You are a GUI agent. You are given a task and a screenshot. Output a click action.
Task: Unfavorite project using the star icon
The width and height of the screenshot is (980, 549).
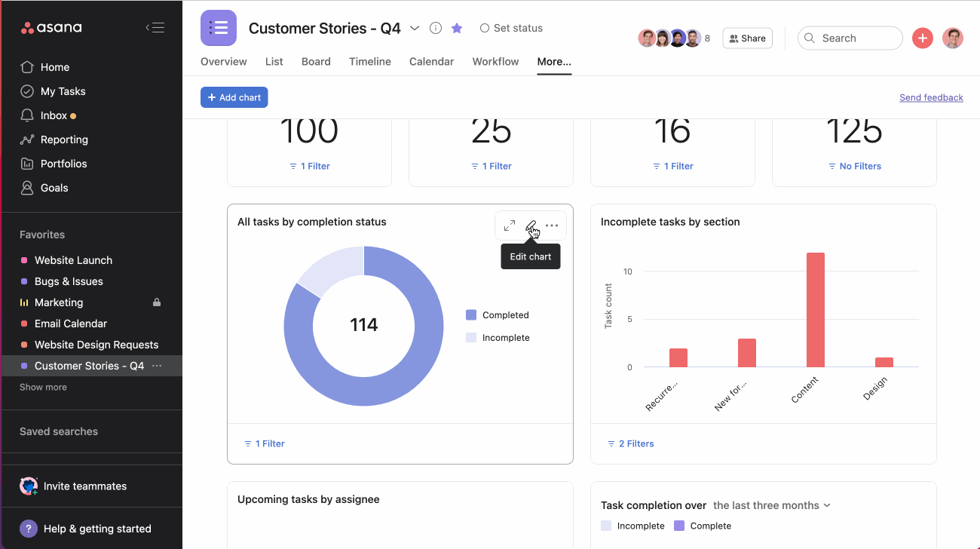pyautogui.click(x=457, y=28)
